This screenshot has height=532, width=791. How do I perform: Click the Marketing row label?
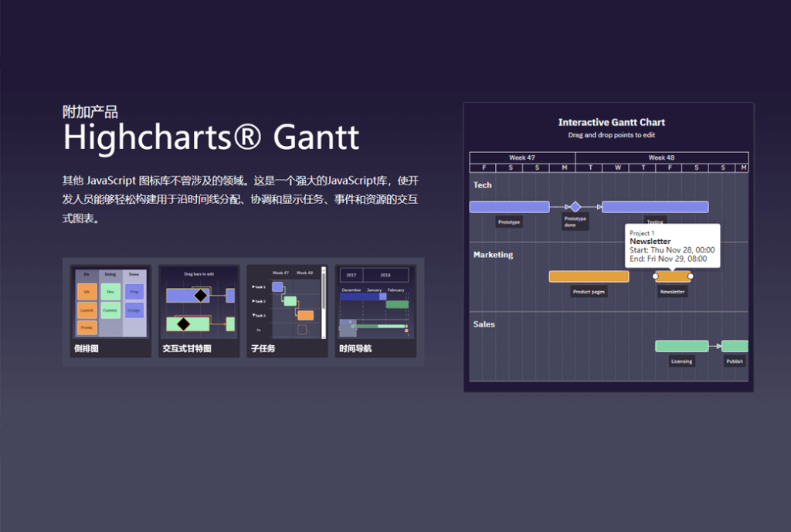tap(493, 255)
